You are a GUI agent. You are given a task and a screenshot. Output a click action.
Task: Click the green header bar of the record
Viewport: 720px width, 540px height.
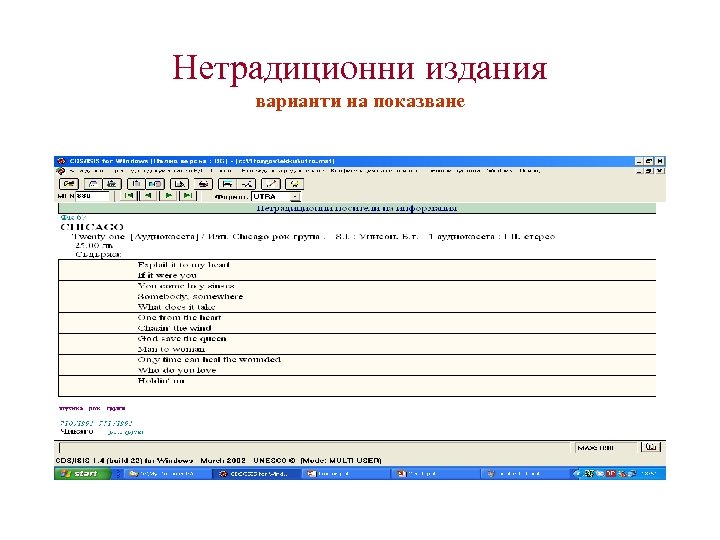357,208
